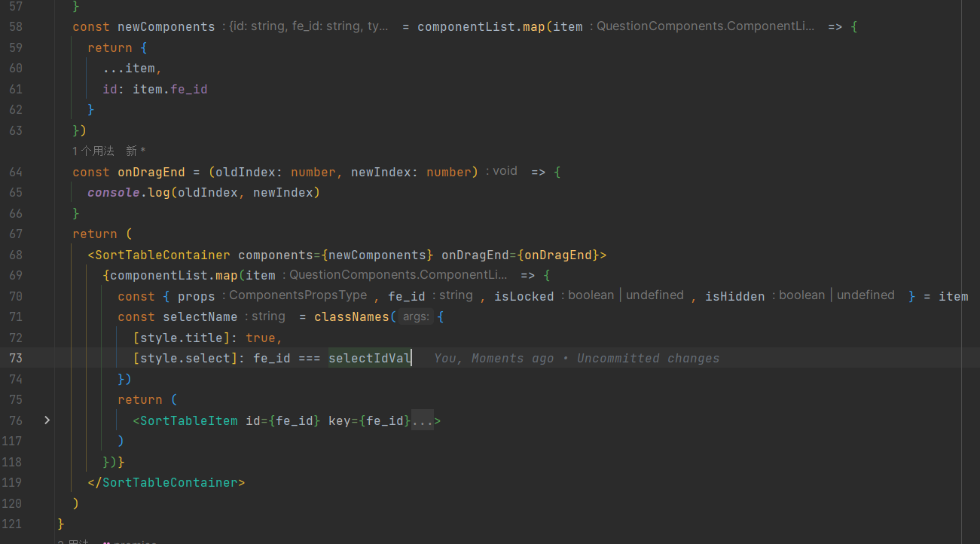Click line number 121 in the gutter
This screenshot has height=544, width=980.
pos(13,524)
